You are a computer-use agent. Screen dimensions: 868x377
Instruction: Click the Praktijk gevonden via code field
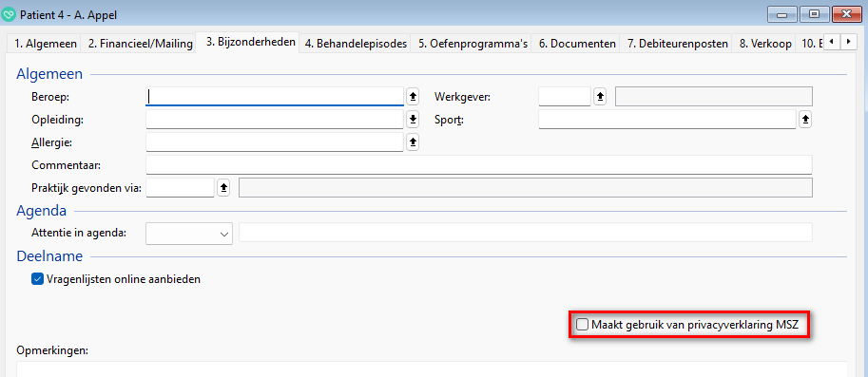(180, 187)
